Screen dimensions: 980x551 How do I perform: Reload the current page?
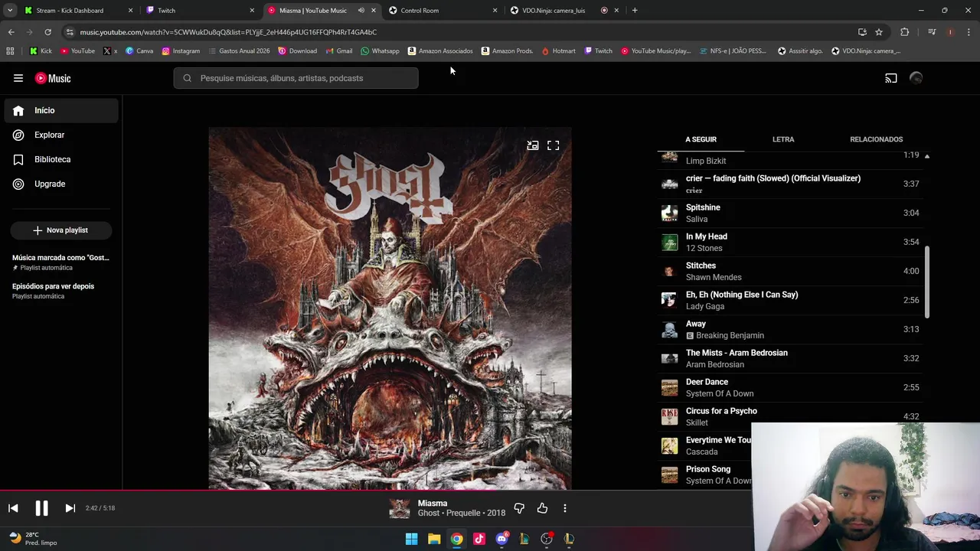47,32
